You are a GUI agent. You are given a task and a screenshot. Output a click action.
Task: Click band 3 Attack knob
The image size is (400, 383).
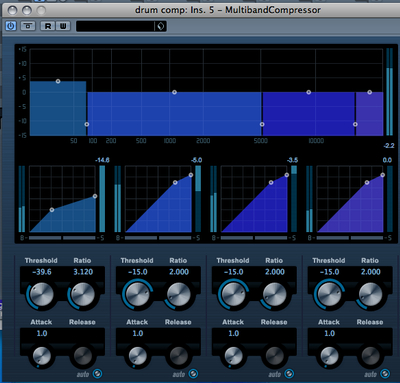coord(233,356)
